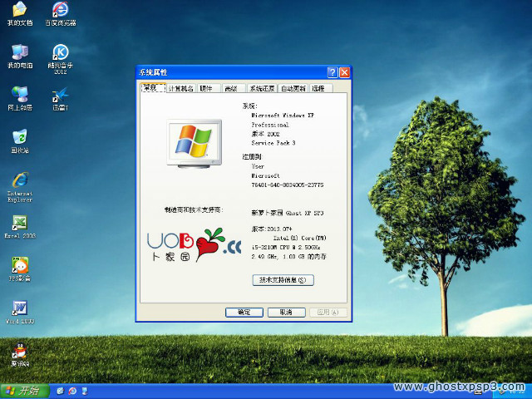This screenshot has width=532, height=399.
Task: Click the 技术支持信息(S) button
Action: click(283, 280)
